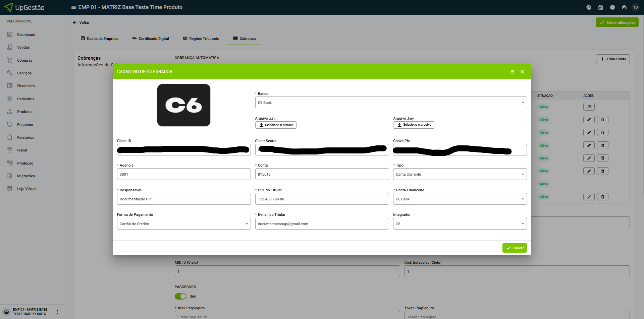Screen dimensions: 644x319
Task: Click the hamburger menu icon in header
Action: click(73, 7)
